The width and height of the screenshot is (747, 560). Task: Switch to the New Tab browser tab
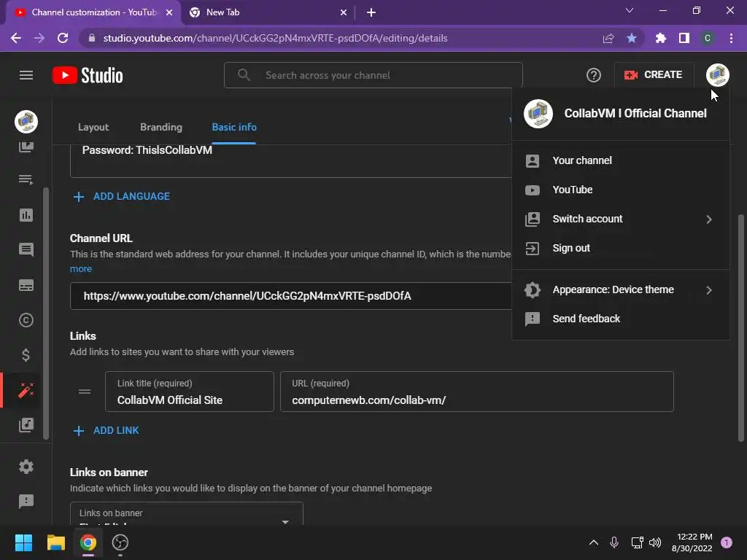point(267,12)
